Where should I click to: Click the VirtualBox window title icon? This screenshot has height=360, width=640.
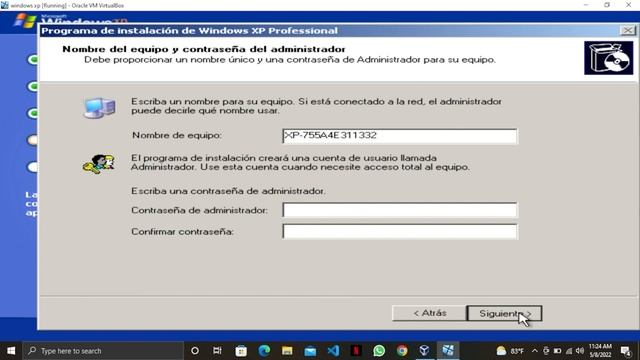(4, 5)
